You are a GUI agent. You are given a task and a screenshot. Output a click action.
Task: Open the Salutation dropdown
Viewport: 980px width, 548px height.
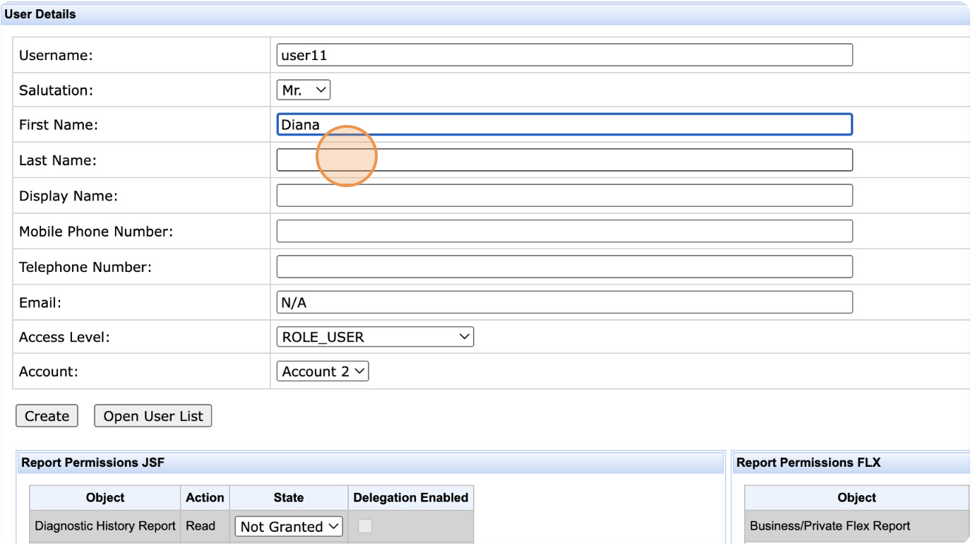pos(303,90)
